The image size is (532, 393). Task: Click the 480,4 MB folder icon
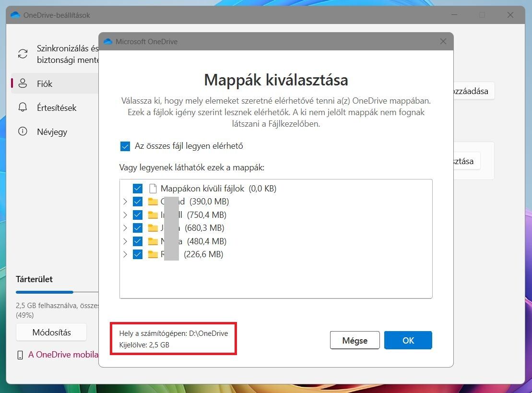[x=153, y=241]
